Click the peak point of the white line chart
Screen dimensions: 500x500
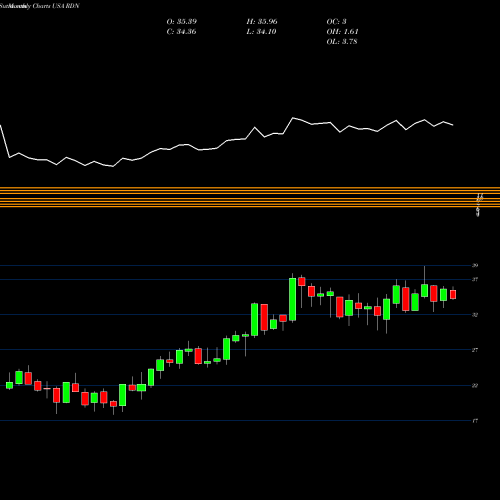pos(293,118)
